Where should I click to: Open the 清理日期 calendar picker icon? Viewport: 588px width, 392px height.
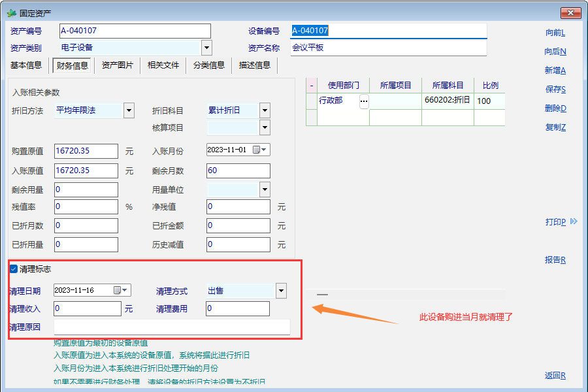tap(118, 291)
